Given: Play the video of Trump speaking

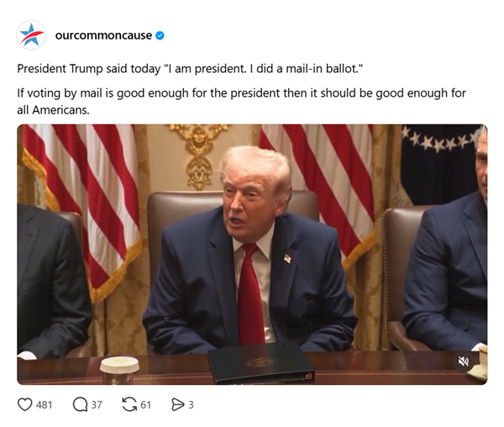Looking at the screenshot, I should click(252, 252).
